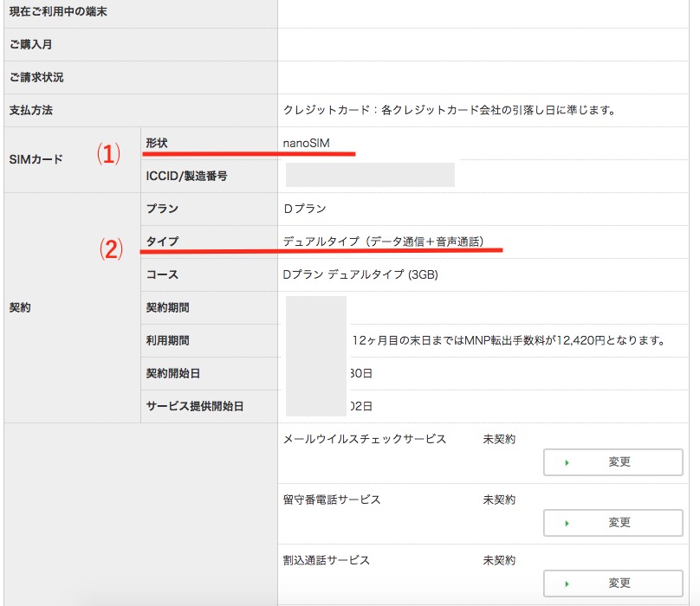This screenshot has width=700, height=606.
Task: Click the メールウイルスチェックサービス label
Action: pos(365,440)
